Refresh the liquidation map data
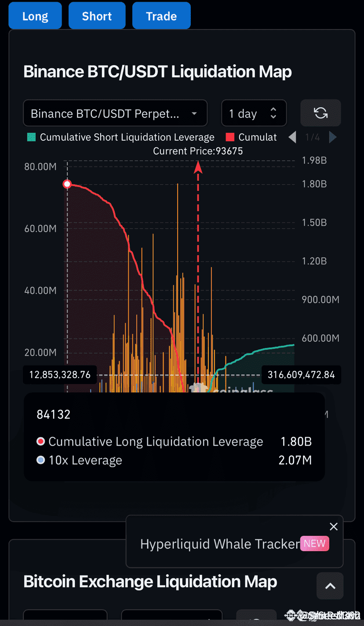Screen dimensions: 364x626 [320, 113]
